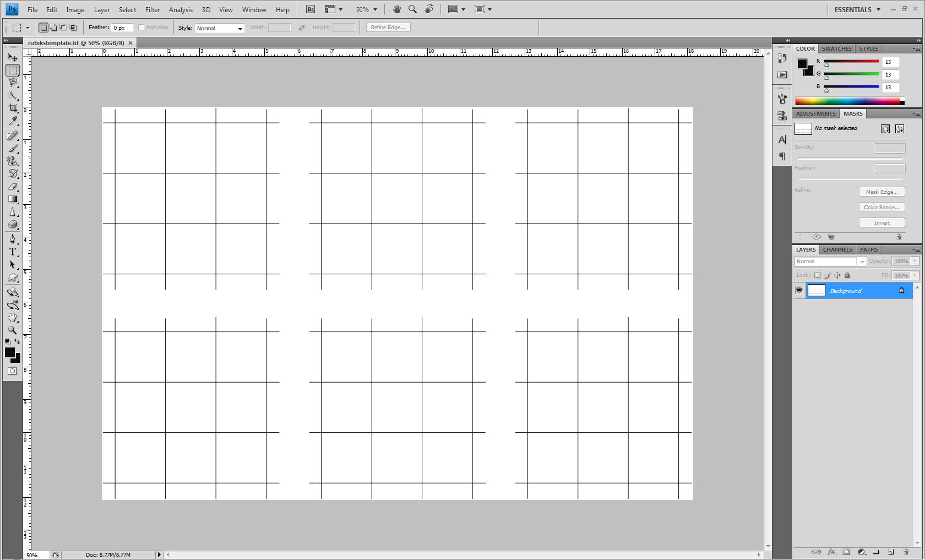
Task: Select the Crop tool
Action: click(x=13, y=108)
